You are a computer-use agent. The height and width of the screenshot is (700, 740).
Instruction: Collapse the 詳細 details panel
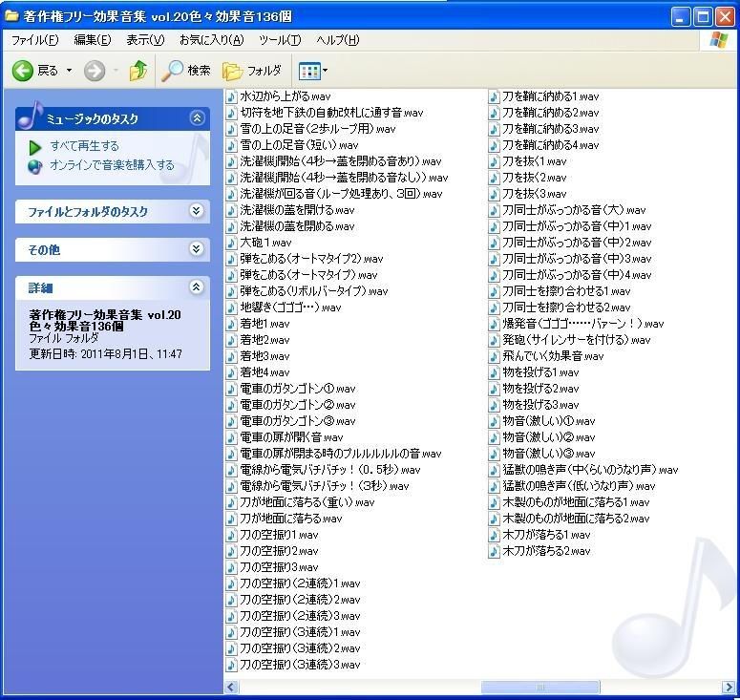pyautogui.click(x=197, y=286)
